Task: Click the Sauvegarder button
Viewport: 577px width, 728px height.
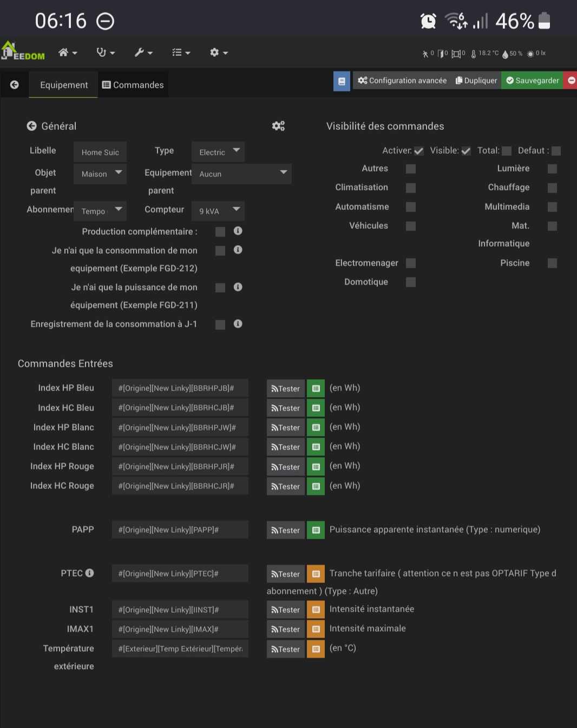Action: click(x=532, y=81)
